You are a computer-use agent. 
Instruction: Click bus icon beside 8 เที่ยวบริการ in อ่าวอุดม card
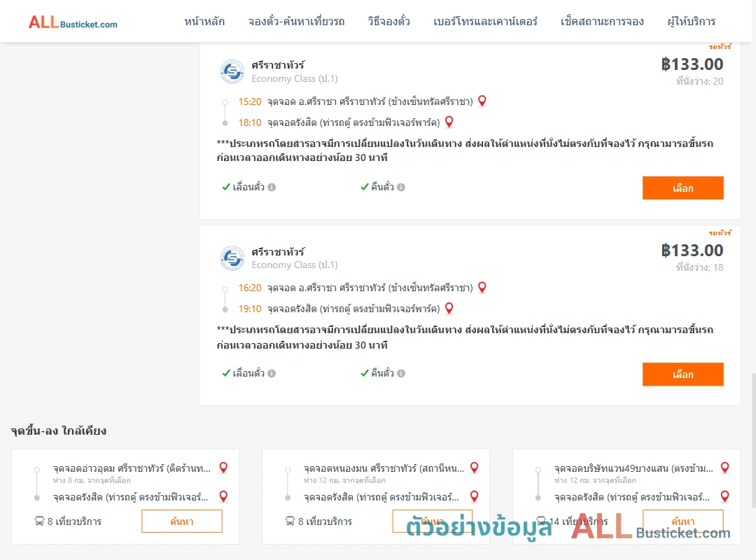[x=39, y=521]
